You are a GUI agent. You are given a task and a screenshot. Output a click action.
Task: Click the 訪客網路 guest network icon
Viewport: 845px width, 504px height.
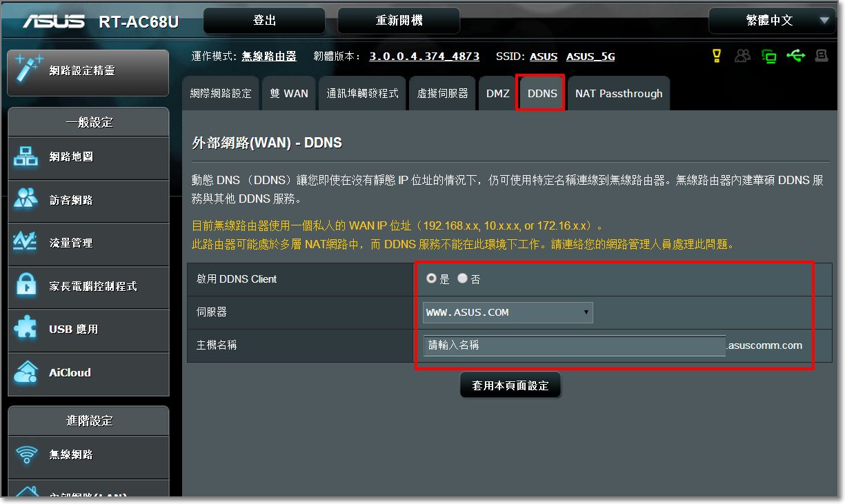[26, 200]
